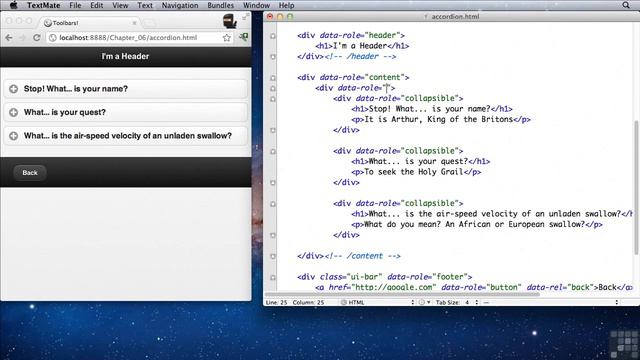Click the Column: 25 status entry
The height and width of the screenshot is (360, 640).
tap(308, 302)
